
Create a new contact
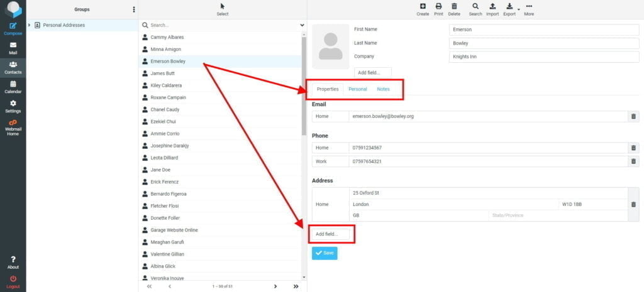[x=423, y=9]
